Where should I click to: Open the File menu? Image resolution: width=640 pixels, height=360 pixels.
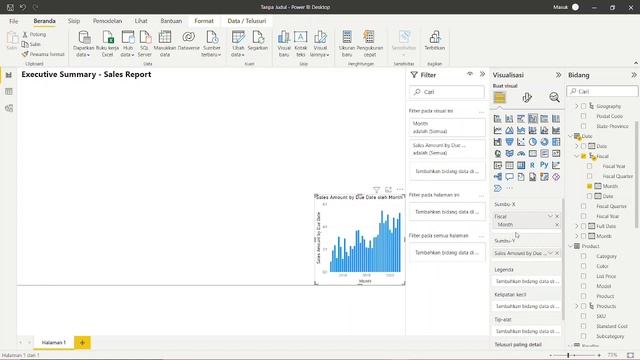(x=13, y=21)
